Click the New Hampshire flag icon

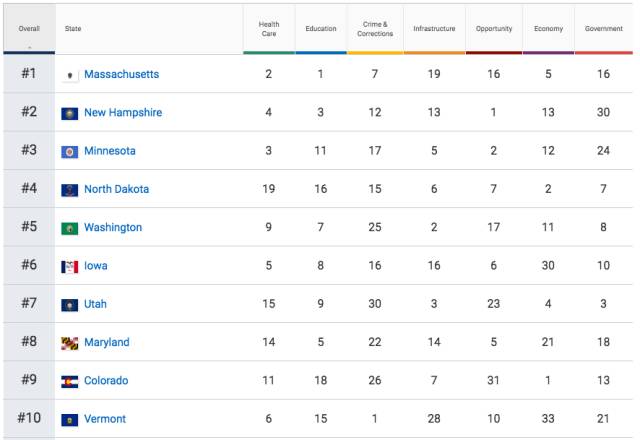[70, 113]
